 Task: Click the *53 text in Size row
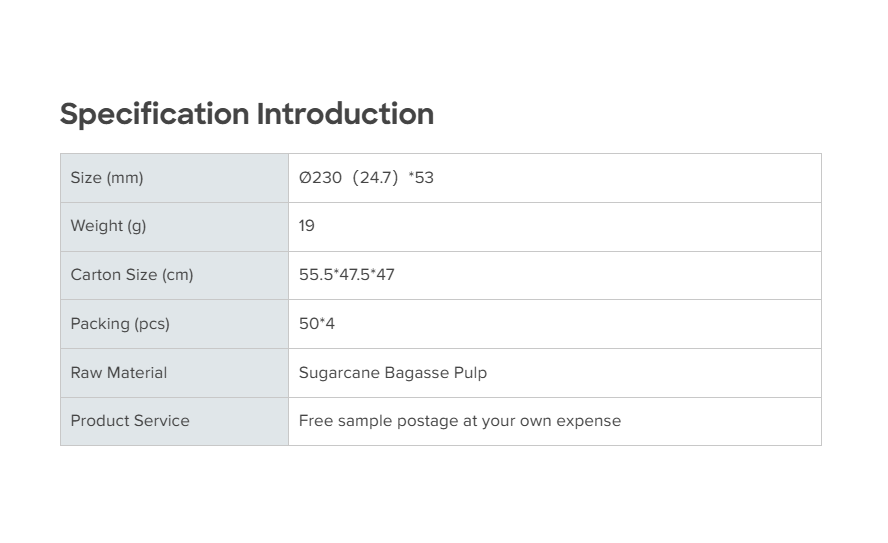pyautogui.click(x=421, y=178)
